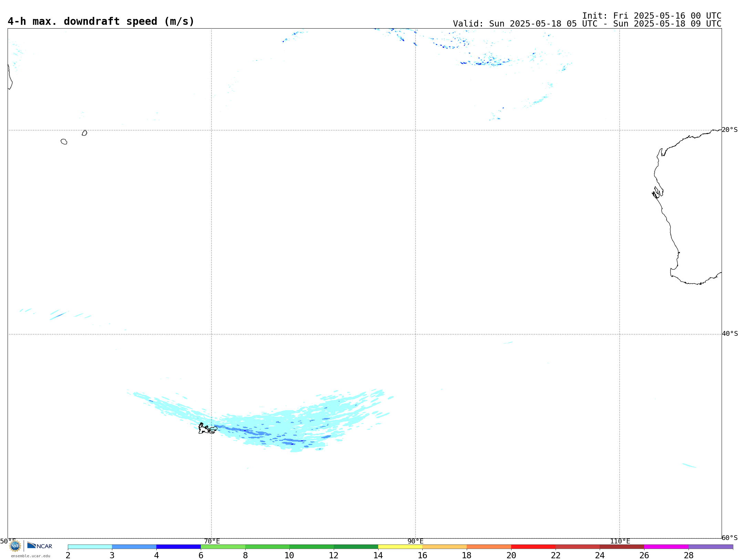Click the ensemble.ucar.edu text

31,556
